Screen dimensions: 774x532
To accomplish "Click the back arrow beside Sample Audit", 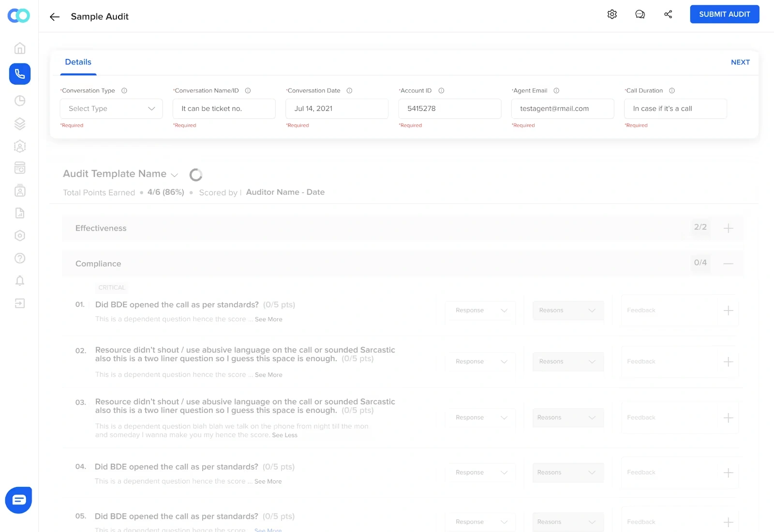I will coord(54,16).
